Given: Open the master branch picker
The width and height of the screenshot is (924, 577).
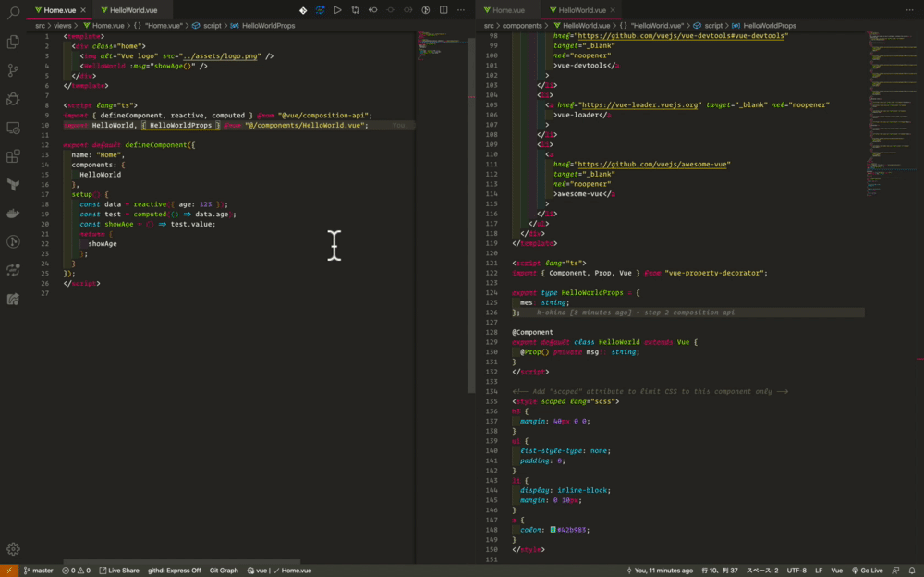Looking at the screenshot, I should point(38,571).
